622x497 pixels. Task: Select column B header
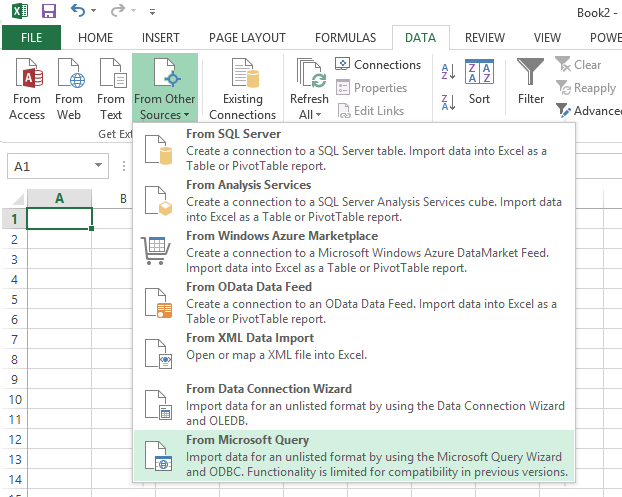[123, 198]
